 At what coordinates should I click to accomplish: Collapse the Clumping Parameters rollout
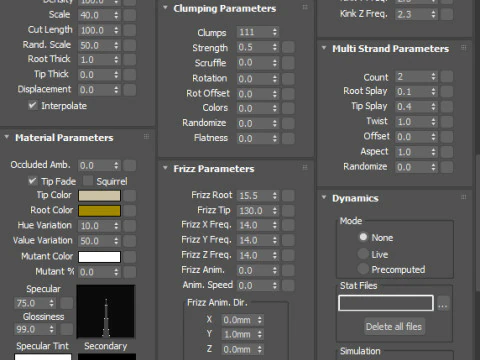tap(165, 7)
